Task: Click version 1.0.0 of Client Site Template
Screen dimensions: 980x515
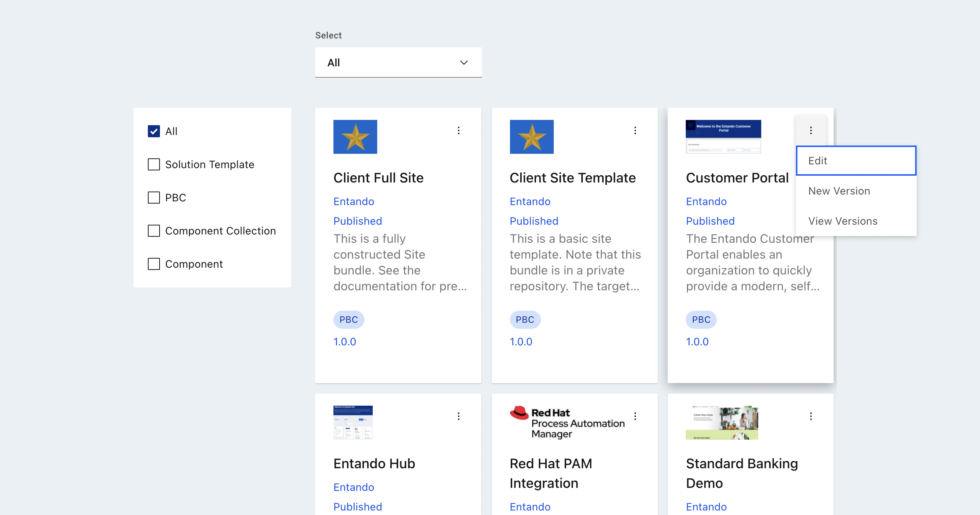Action: click(521, 342)
